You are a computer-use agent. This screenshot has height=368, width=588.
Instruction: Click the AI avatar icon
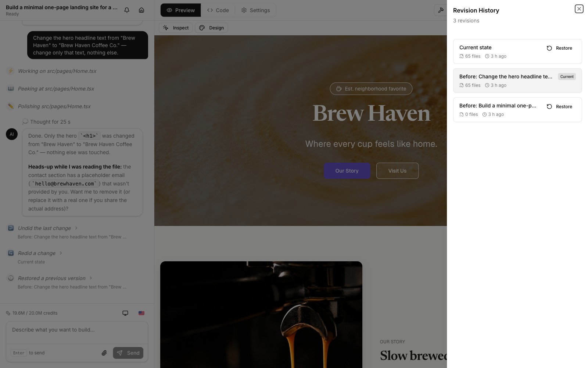pyautogui.click(x=12, y=134)
